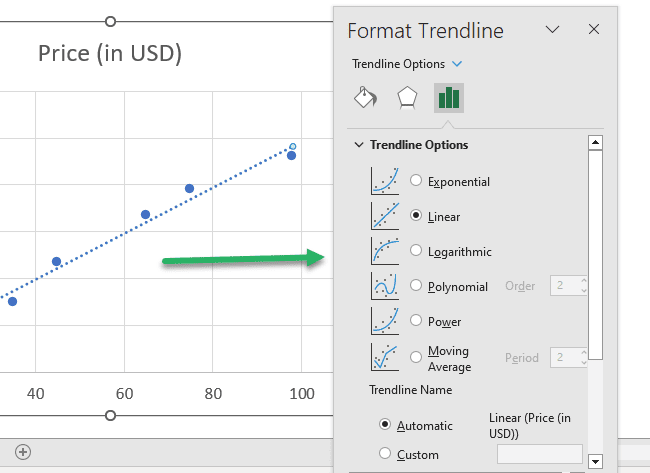
Task: Click the Linear trendline graph icon
Action: point(385,216)
